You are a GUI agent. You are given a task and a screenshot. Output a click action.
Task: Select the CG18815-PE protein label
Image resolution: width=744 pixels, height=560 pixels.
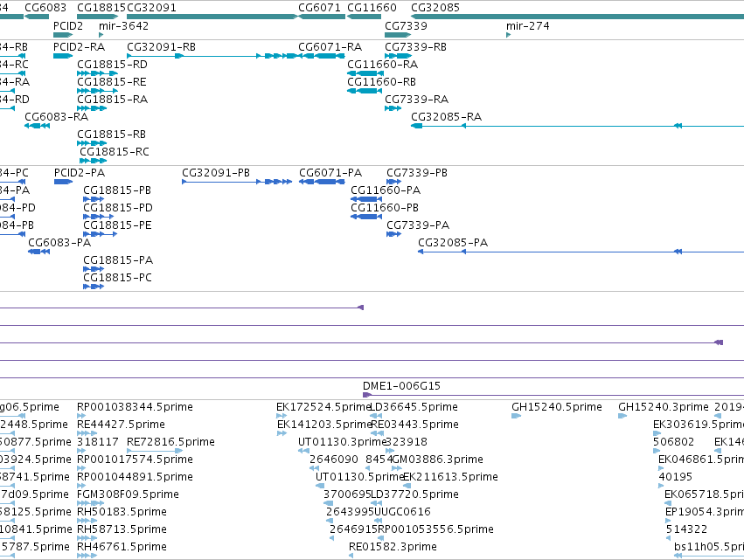pyautogui.click(x=117, y=225)
